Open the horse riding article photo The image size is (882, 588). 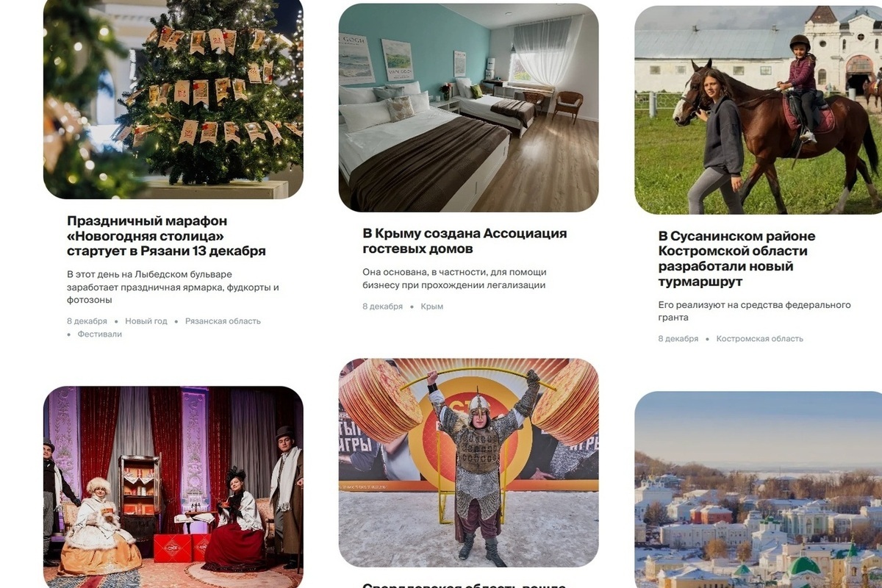point(759,110)
